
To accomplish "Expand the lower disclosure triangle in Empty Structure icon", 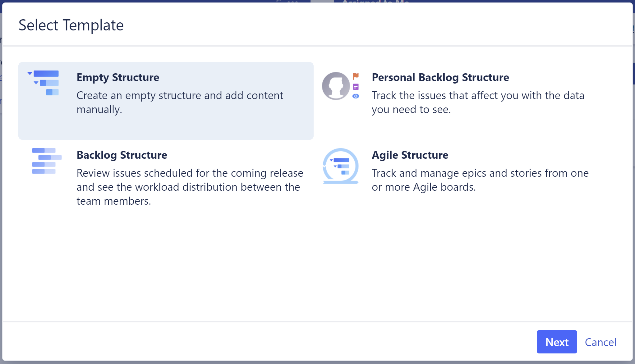I will click(x=36, y=83).
